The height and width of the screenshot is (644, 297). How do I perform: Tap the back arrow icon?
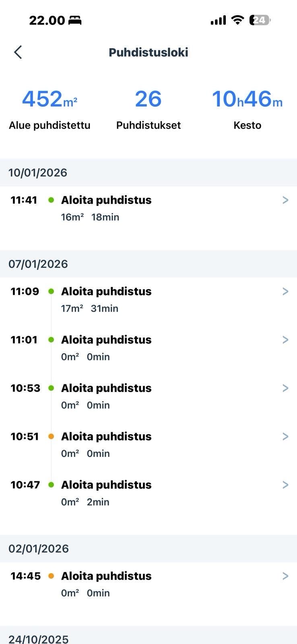[x=18, y=52]
